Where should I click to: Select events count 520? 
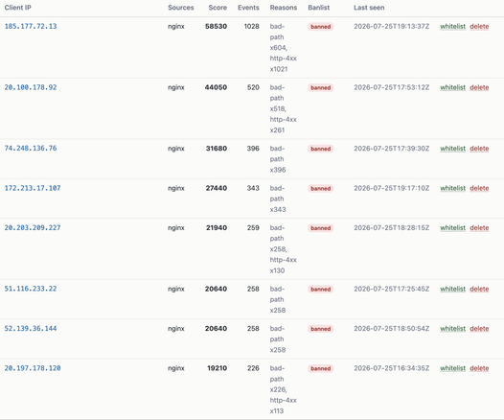tap(253, 87)
